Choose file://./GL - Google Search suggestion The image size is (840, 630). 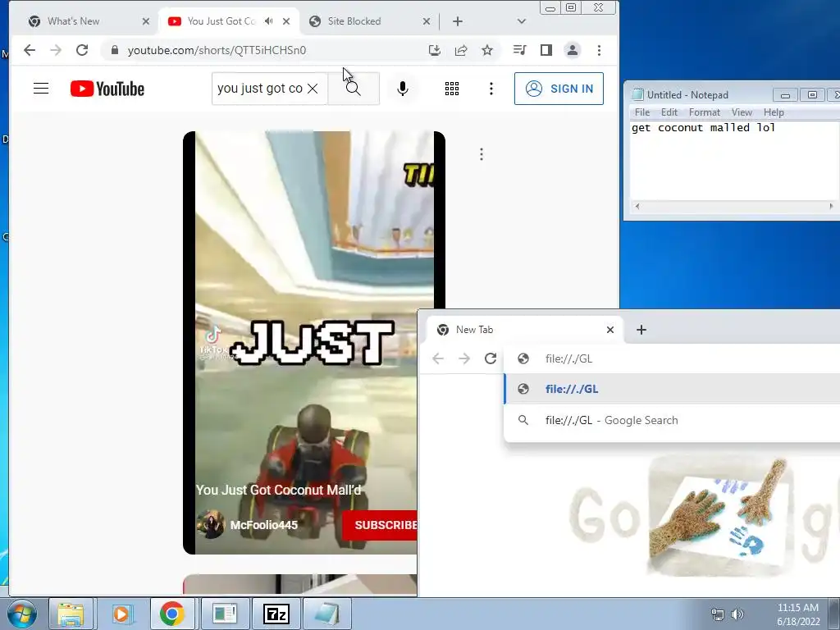[672, 420]
